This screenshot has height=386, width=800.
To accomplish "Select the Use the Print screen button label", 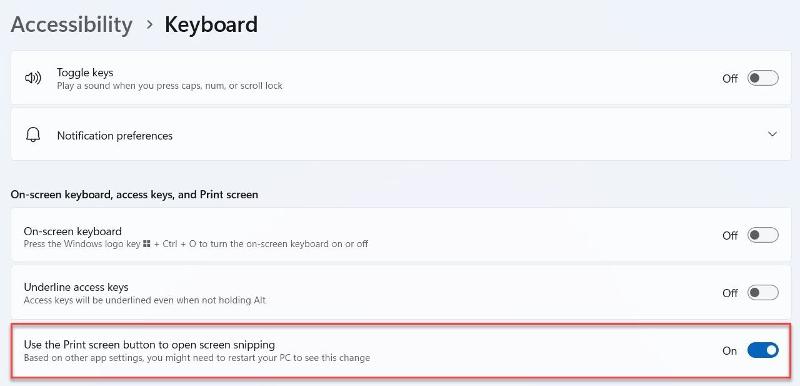I will point(149,345).
